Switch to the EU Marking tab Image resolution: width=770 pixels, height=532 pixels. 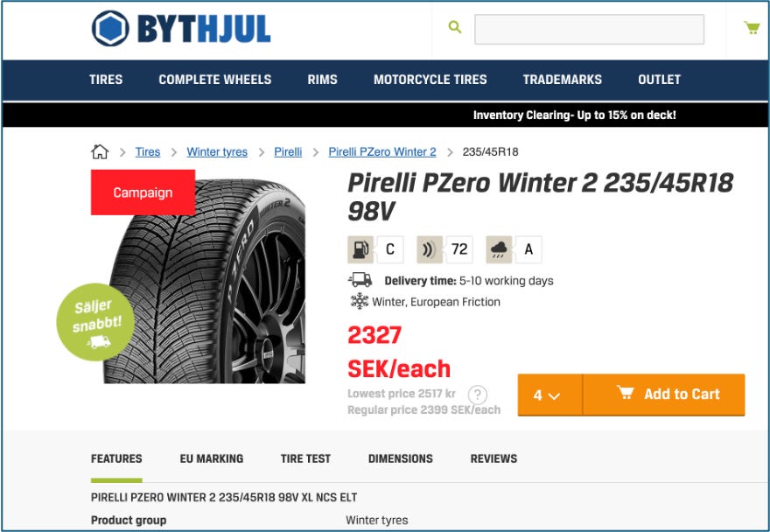coord(212,458)
